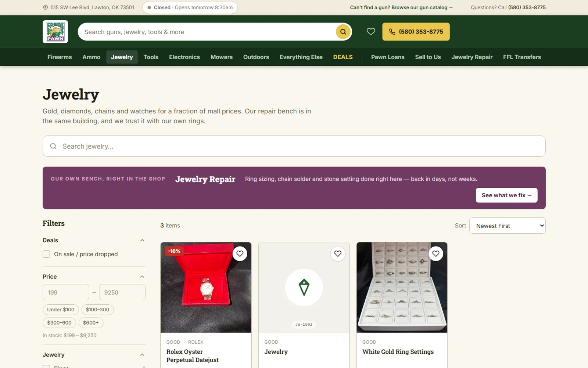Click the yellow search magnifier button
Viewport: 588px width, 368px height.
(343, 32)
